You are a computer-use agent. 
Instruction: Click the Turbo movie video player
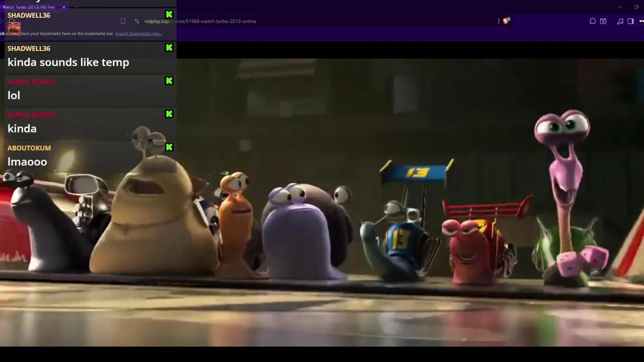[x=322, y=201]
